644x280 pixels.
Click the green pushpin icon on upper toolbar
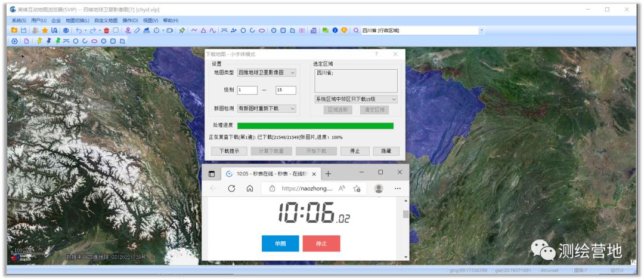click(x=182, y=30)
